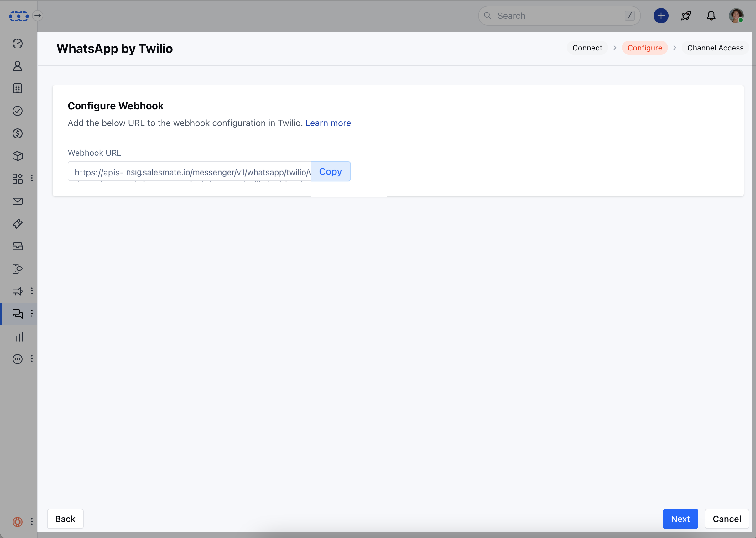The width and height of the screenshot is (756, 538).
Task: Open Contacts person icon in sidebar
Action: [x=18, y=66]
